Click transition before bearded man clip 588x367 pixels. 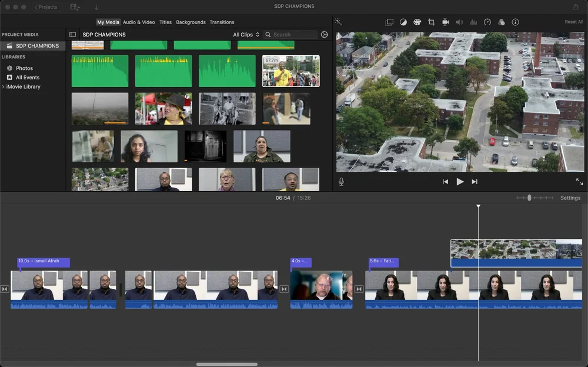click(284, 289)
